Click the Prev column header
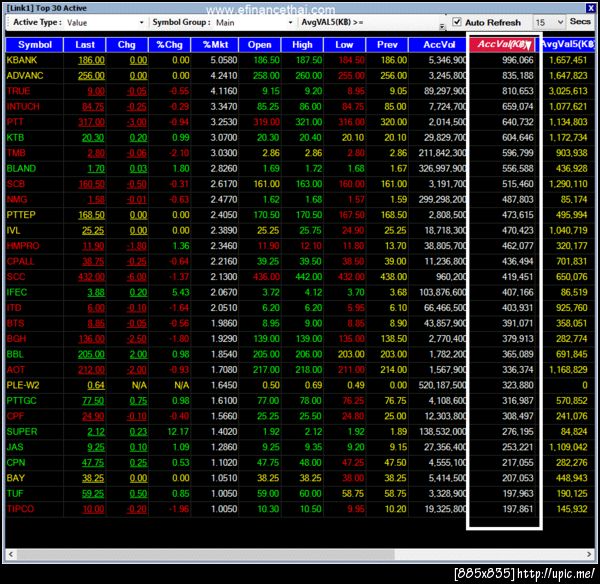This screenshot has height=584, width=600. pyautogui.click(x=387, y=45)
